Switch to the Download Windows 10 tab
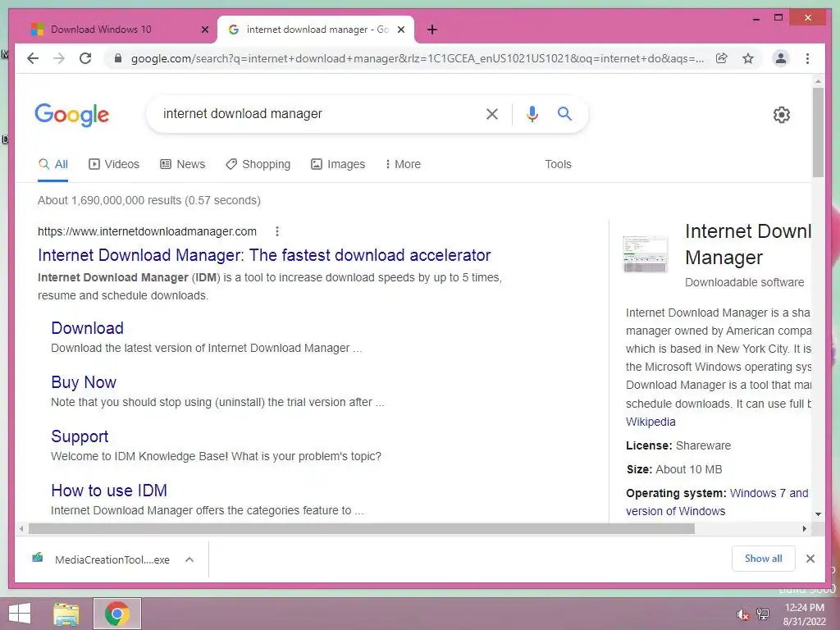The height and width of the screenshot is (630, 840). [x=116, y=30]
